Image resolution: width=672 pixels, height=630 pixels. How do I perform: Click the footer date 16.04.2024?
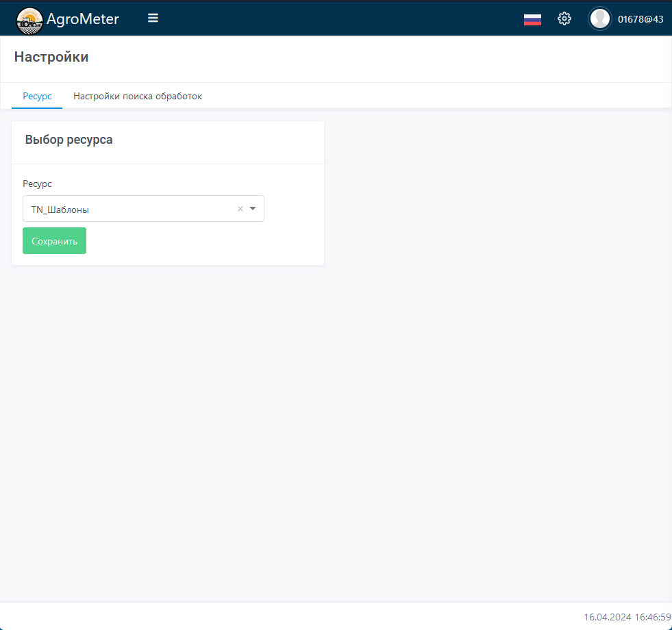click(x=606, y=617)
